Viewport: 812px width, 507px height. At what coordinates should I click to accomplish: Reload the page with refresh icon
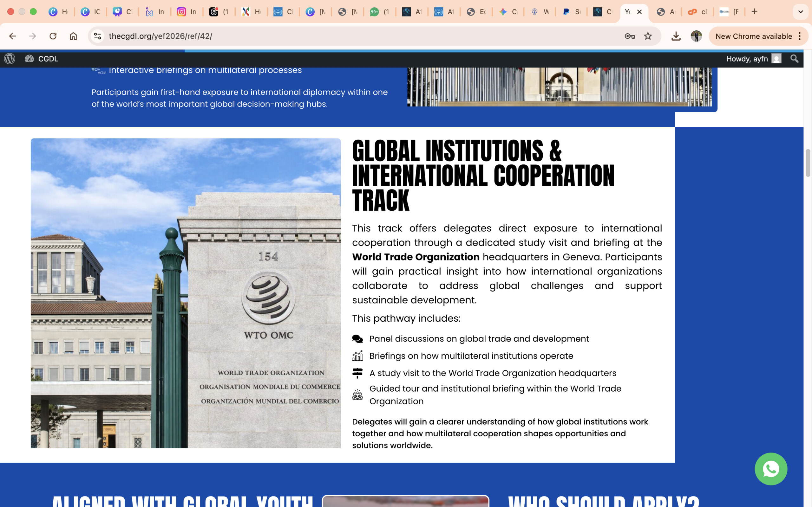point(53,36)
